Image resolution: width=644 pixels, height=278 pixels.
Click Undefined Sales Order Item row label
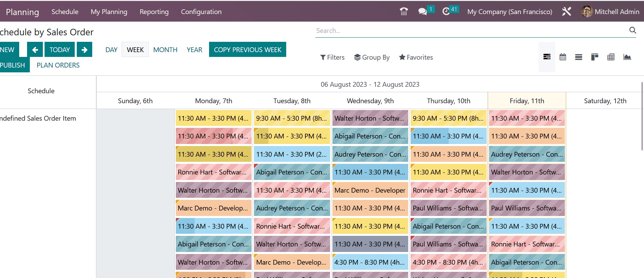[38, 118]
